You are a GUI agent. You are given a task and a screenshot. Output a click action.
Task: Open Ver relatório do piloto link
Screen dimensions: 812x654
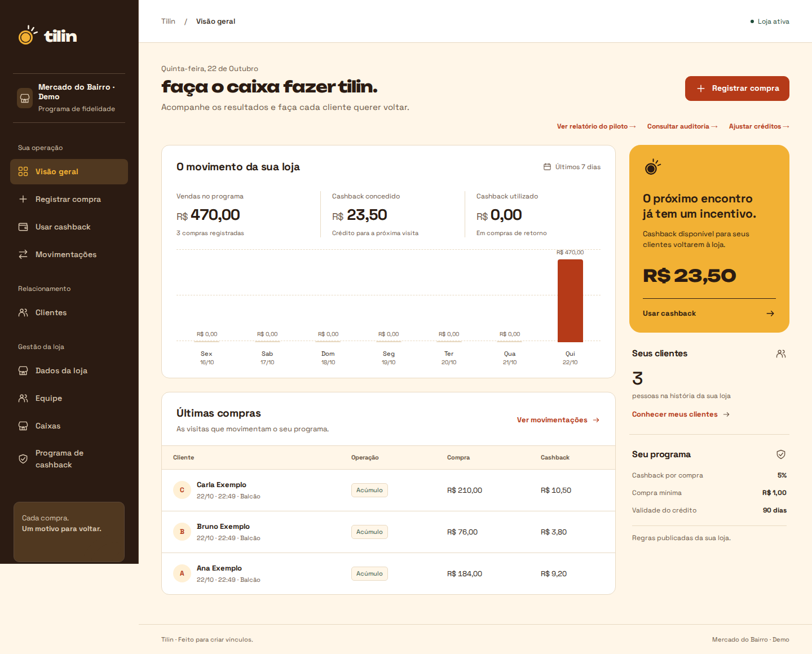point(597,126)
